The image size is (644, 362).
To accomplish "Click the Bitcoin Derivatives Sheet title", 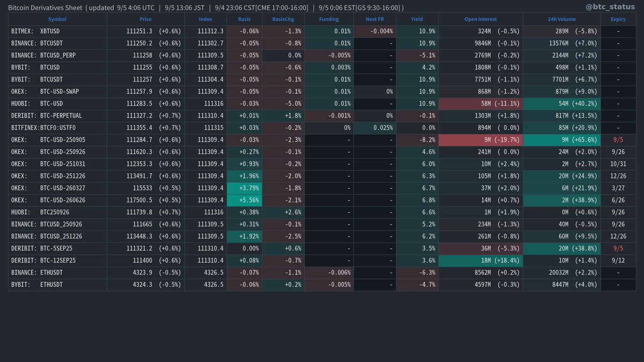I will pos(46,8).
